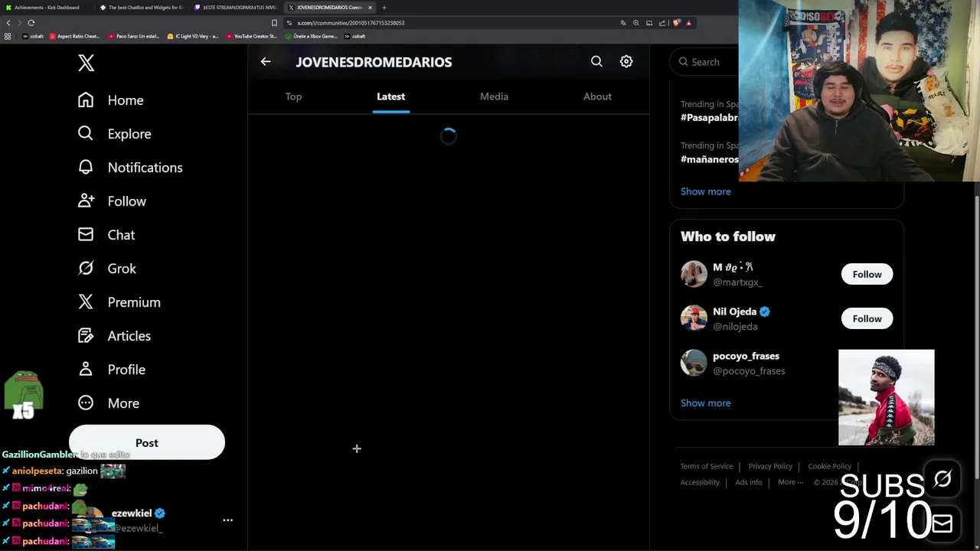Image resolution: width=980 pixels, height=551 pixels.
Task: Open Accessibility link
Action: point(700,482)
